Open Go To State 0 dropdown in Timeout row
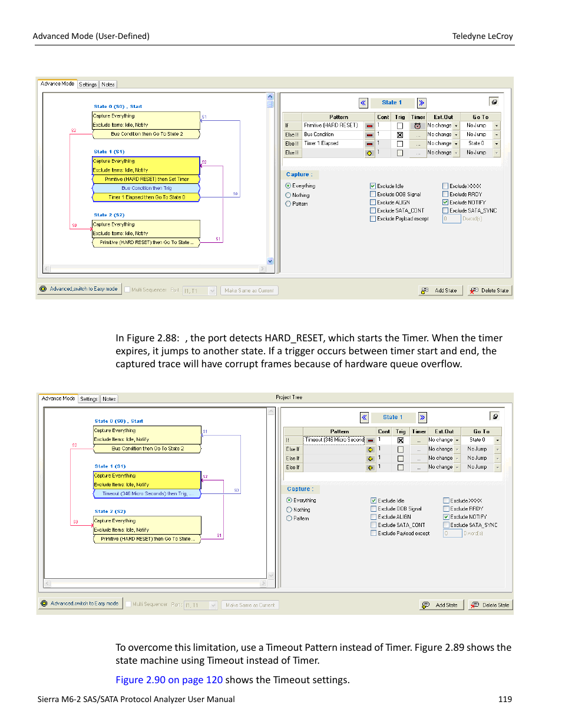562x728 pixels. tap(498, 440)
